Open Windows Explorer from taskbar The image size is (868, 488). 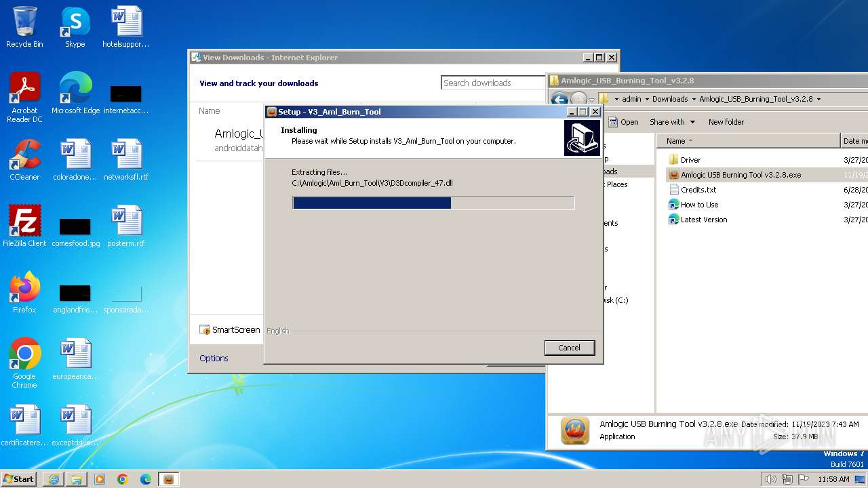[77, 479]
